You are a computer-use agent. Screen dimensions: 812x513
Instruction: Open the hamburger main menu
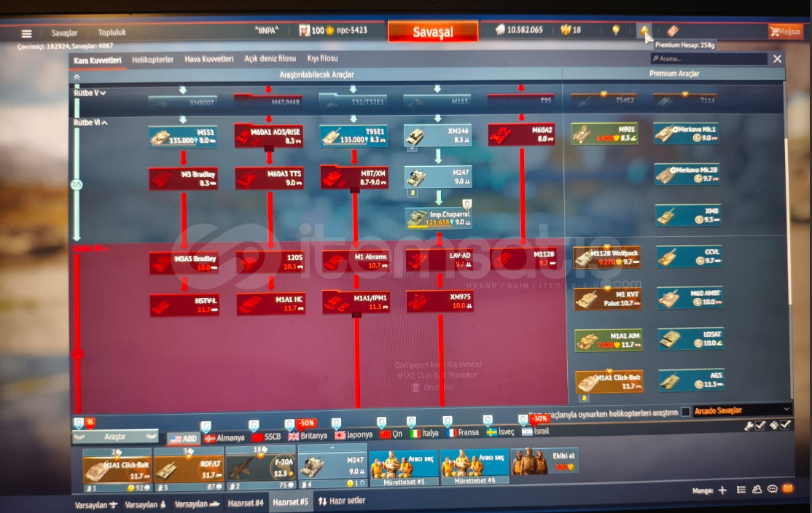(x=26, y=34)
